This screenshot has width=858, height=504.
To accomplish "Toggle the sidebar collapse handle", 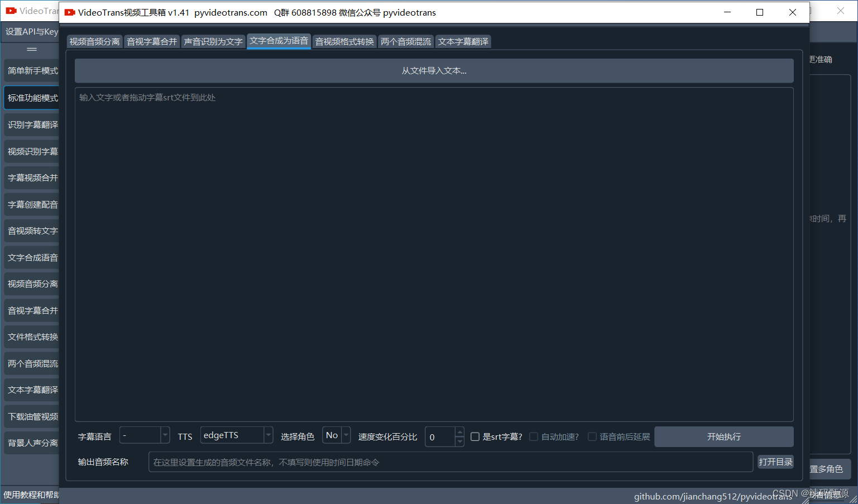I will tap(32, 50).
